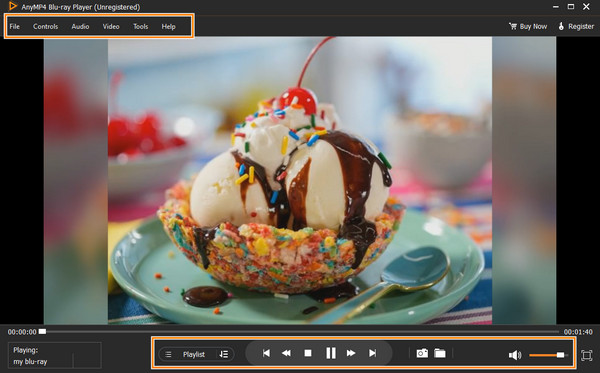Pause the video
The image size is (600, 373).
[331, 353]
